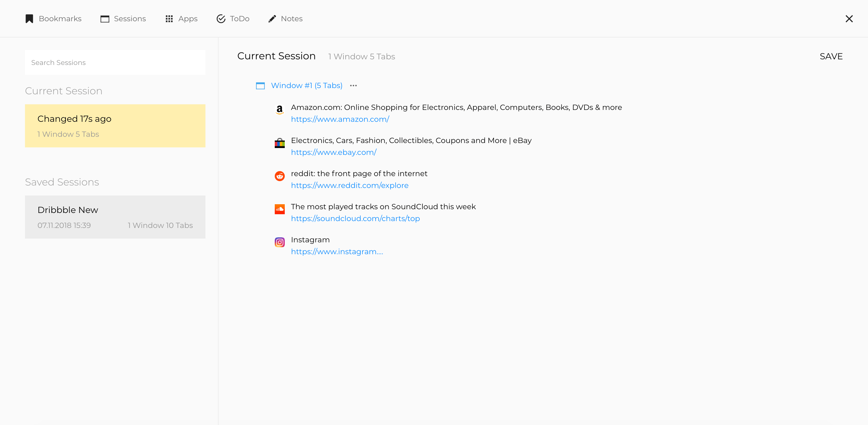The height and width of the screenshot is (425, 868).
Task: Open the three-dot menu for Window #1
Action: (353, 86)
